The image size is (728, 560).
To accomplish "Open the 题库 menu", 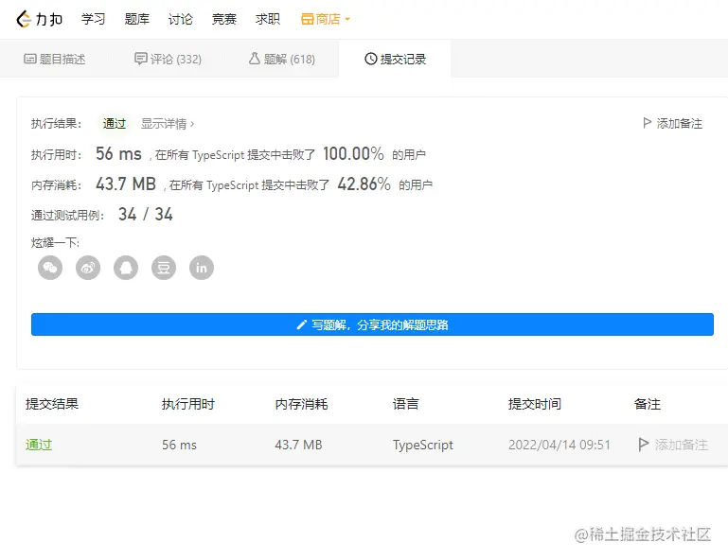I will point(137,19).
